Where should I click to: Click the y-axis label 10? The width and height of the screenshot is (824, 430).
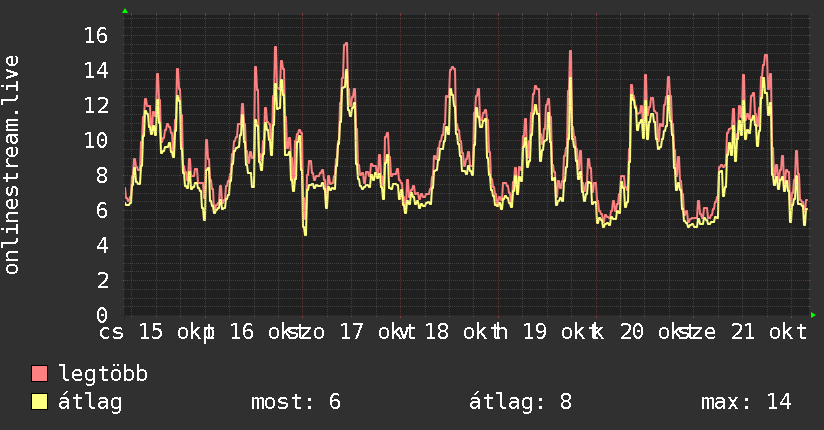point(96,140)
